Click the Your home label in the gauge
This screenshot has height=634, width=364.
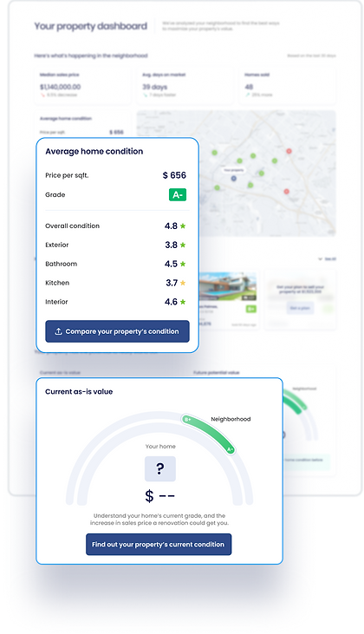pyautogui.click(x=160, y=447)
